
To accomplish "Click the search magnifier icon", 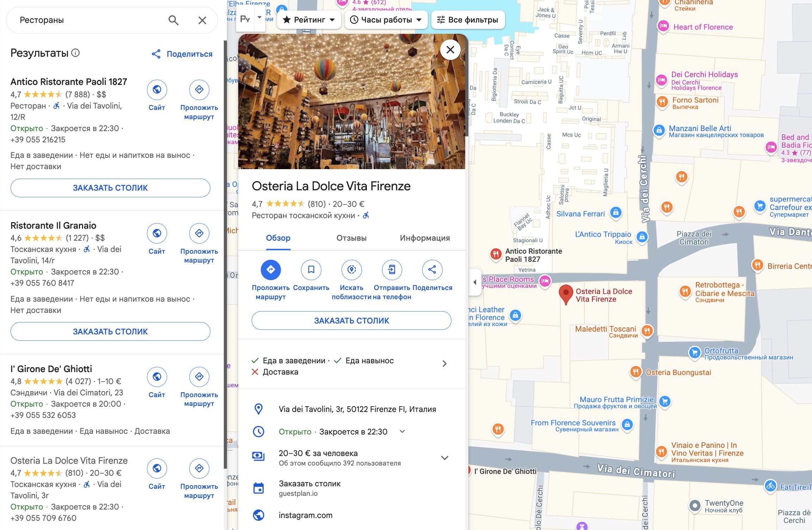I will (173, 20).
